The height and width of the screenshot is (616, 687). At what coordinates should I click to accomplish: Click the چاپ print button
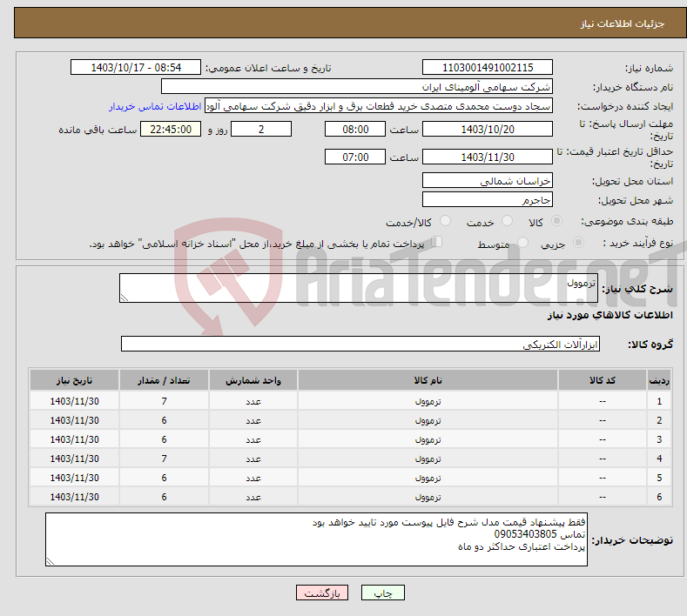383,593
